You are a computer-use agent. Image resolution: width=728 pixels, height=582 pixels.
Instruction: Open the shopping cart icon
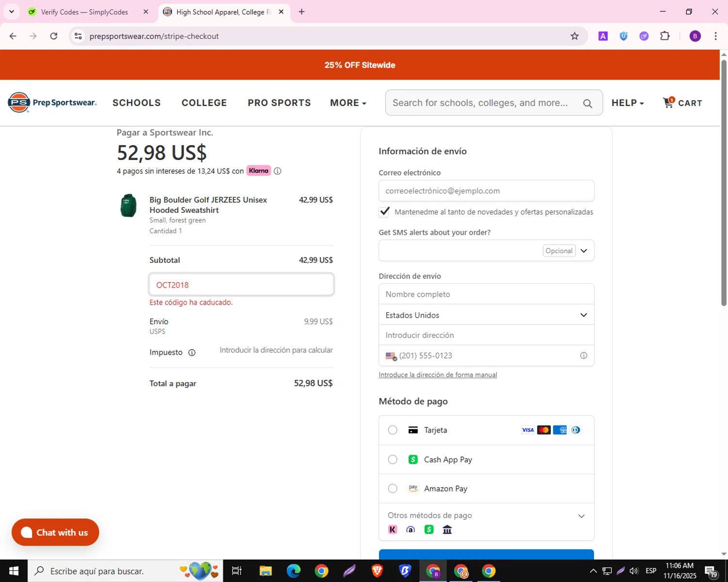[x=669, y=102]
